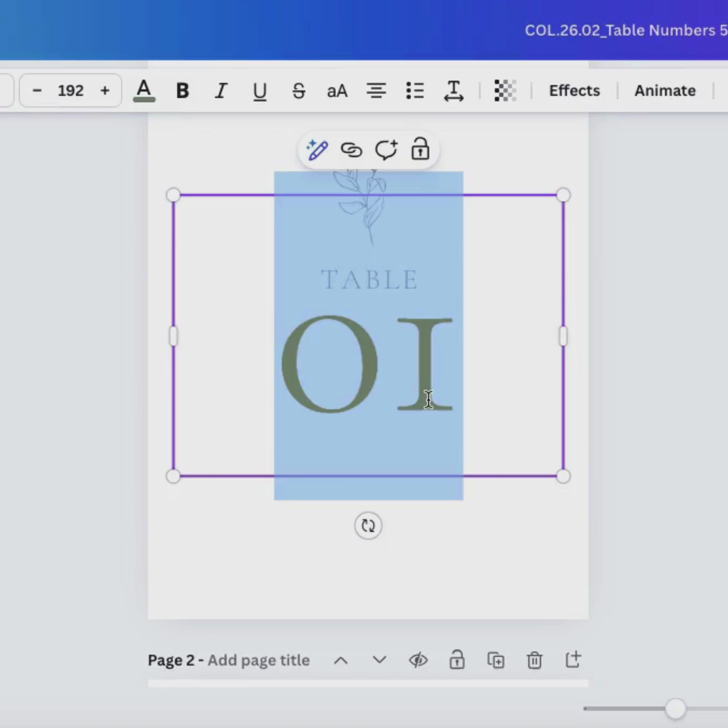
Task: Delete Page 2 with trash icon
Action: click(534, 660)
